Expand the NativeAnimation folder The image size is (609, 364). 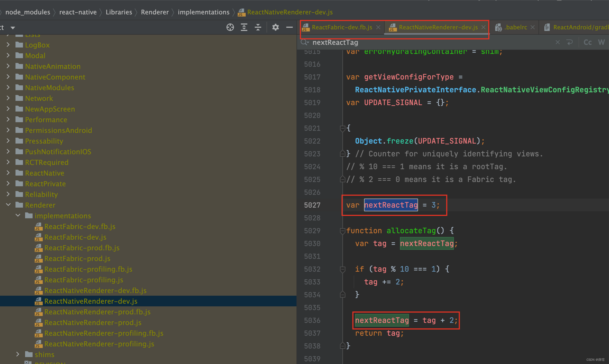click(8, 66)
